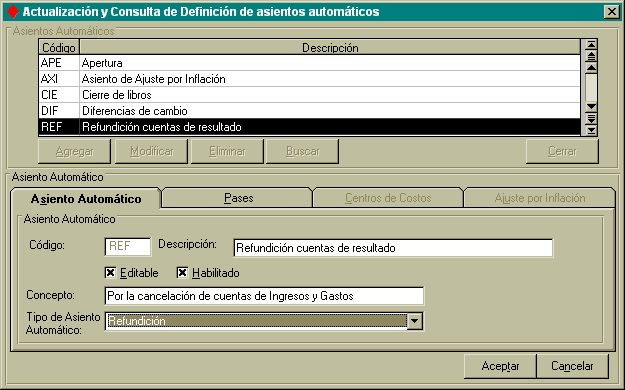625x390 pixels.
Task: Select the DIF code cell
Action: [x=59, y=111]
